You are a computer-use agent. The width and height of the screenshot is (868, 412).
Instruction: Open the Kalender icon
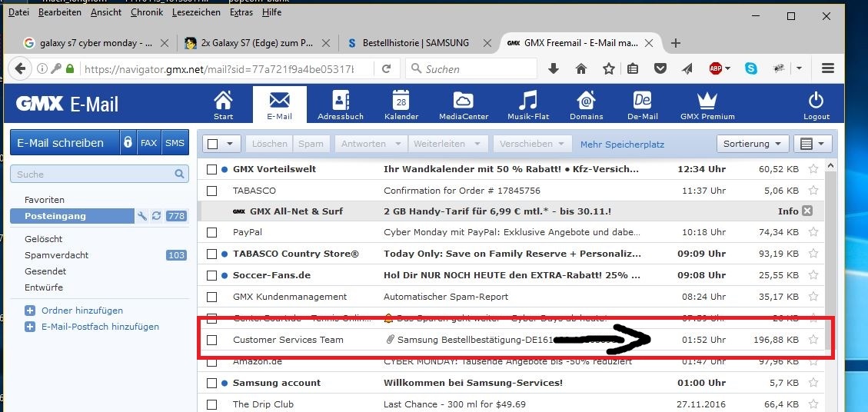click(x=401, y=100)
